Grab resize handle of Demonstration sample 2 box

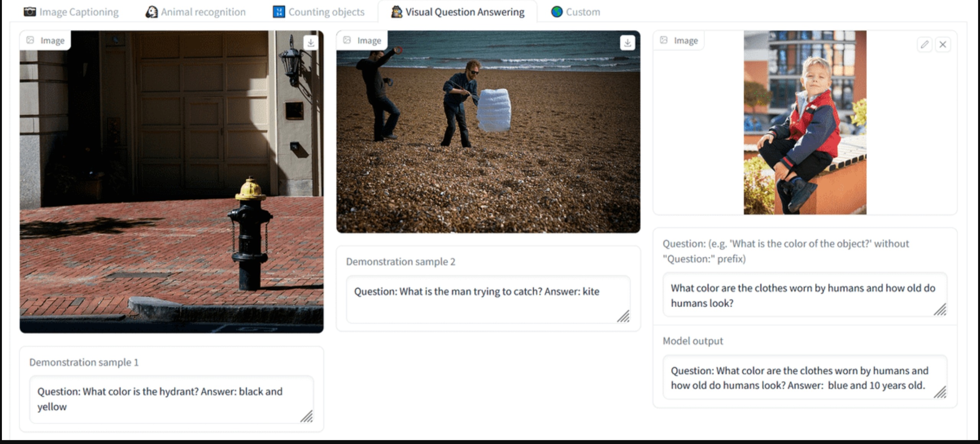tap(623, 316)
